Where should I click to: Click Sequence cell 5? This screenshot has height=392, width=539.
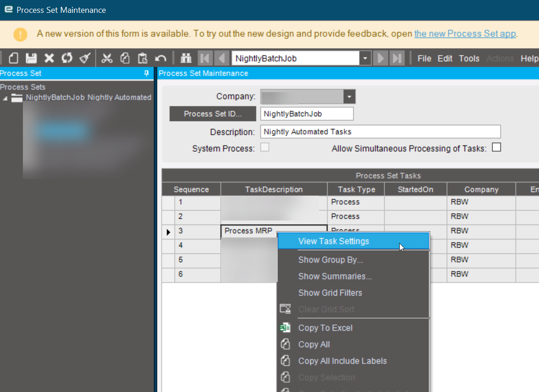[198, 260]
